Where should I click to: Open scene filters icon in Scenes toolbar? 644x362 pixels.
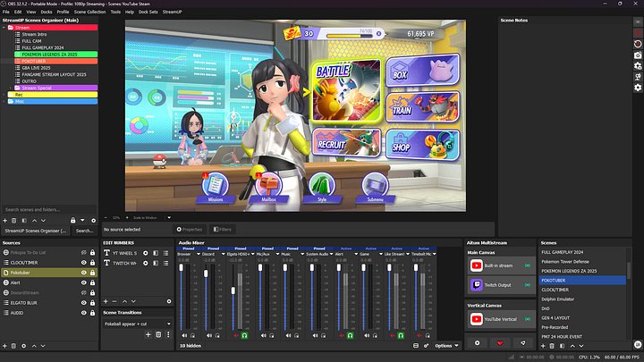[x=563, y=346]
